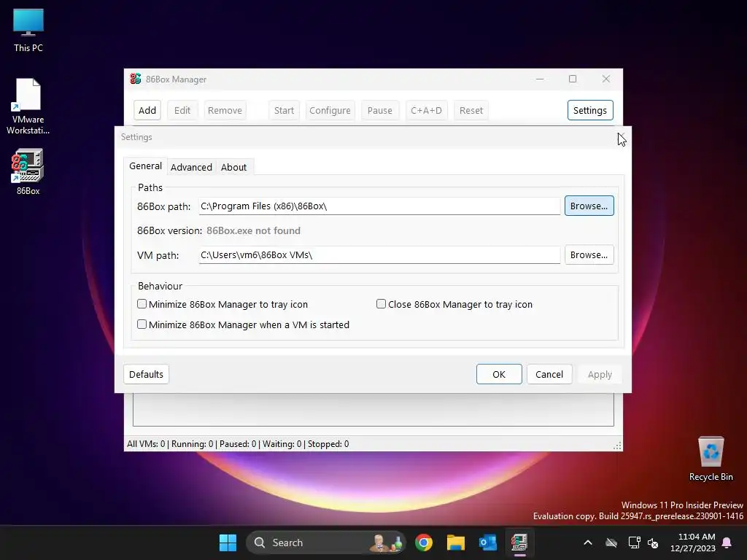Click the resize grip in 86Box Manager
Viewport: 747px width, 560px height.
point(617,446)
